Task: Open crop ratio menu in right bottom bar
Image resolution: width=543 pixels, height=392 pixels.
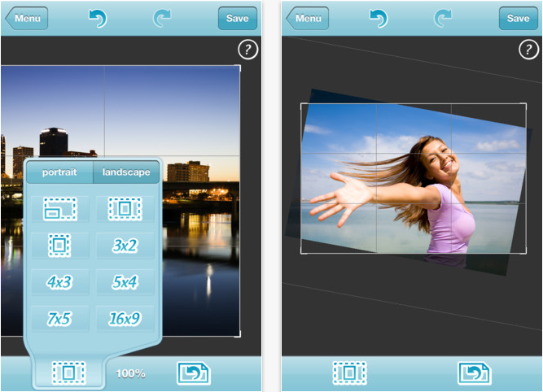Action: coord(349,373)
